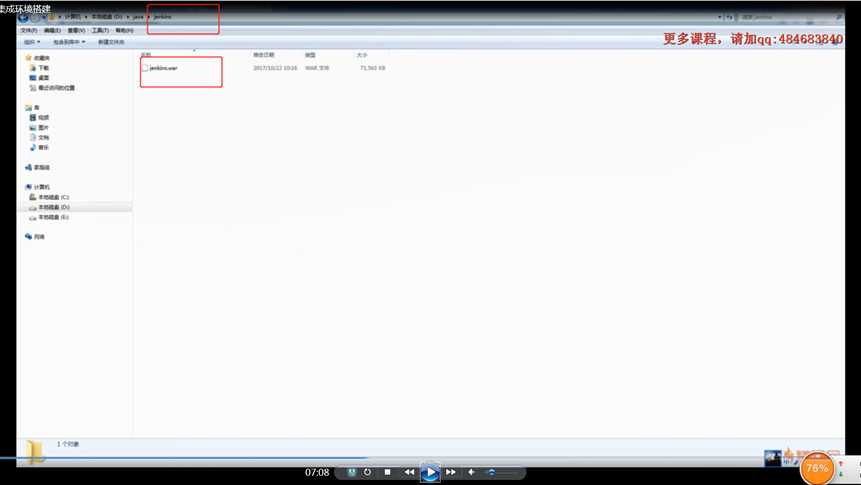861x485 pixels.
Task: Expand the 组织 organize dropdown
Action: point(32,42)
